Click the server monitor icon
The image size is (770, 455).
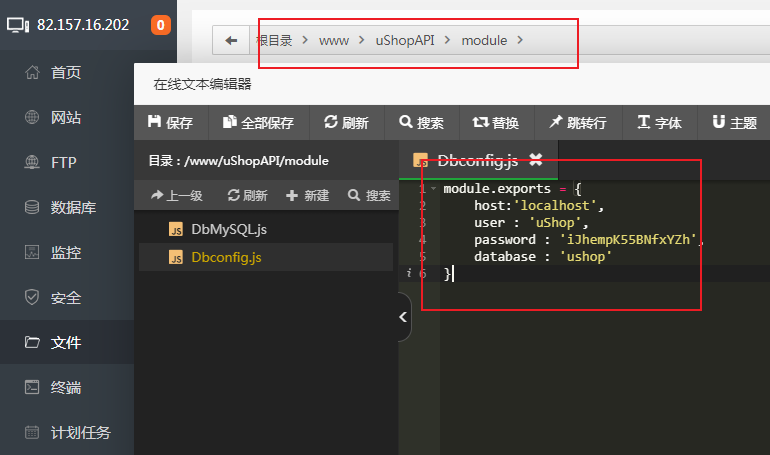[x=18, y=25]
